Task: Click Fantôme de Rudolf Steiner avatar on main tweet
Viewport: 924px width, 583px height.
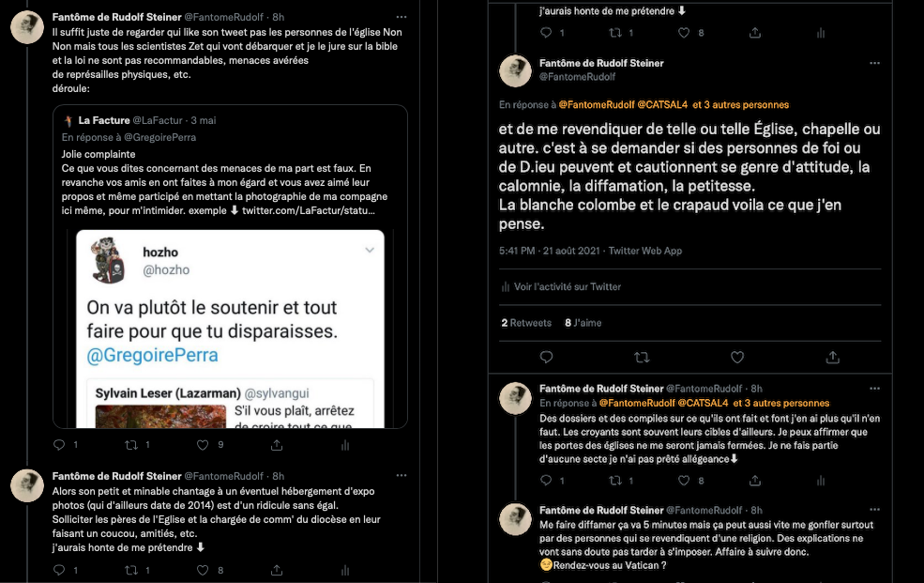Action: (x=515, y=71)
